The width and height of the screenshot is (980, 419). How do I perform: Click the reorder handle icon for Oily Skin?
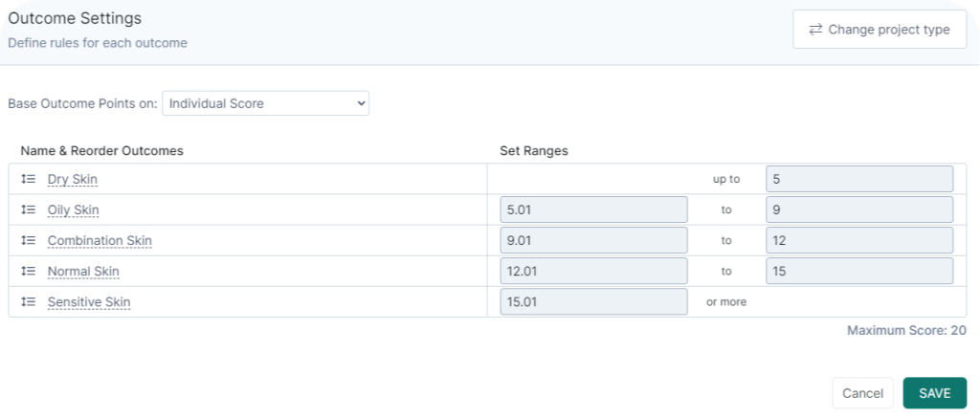(x=28, y=209)
